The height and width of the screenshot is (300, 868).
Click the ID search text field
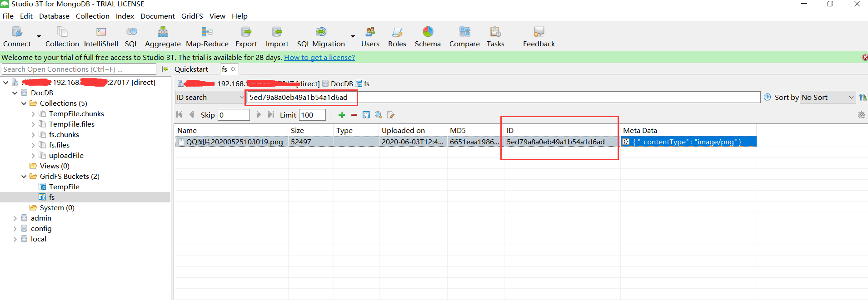pyautogui.click(x=504, y=97)
